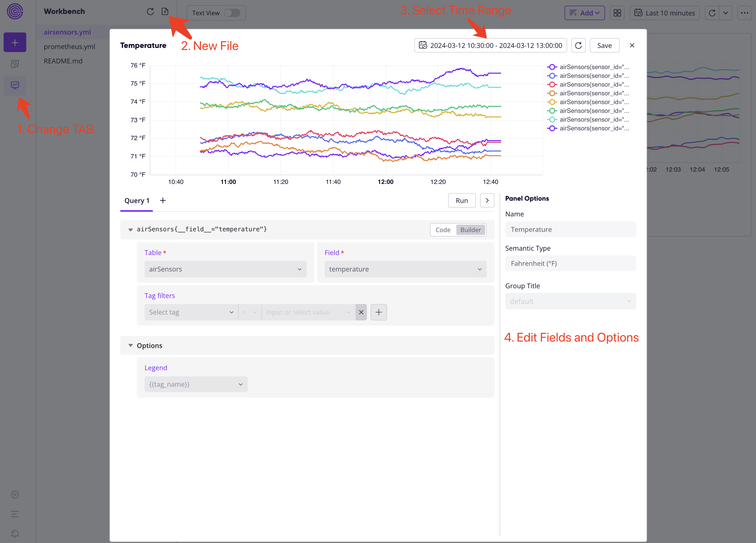This screenshot has height=543, width=756.
Task: Open the Field temperature dropdown
Action: click(405, 269)
